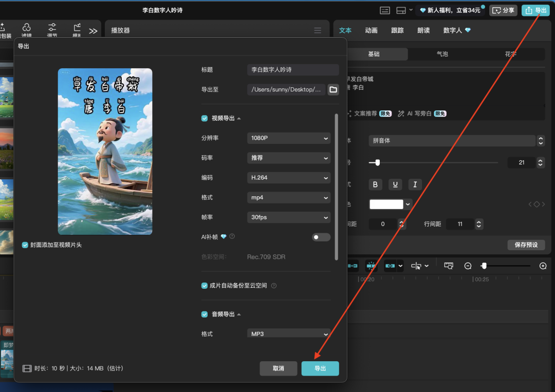Click the 取消 button in export dialog

[279, 368]
